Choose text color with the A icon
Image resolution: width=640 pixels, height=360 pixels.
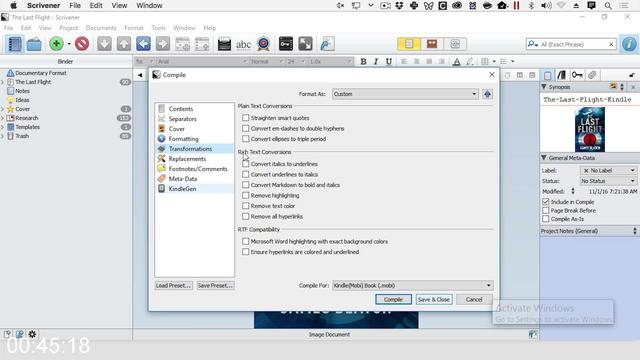457,62
